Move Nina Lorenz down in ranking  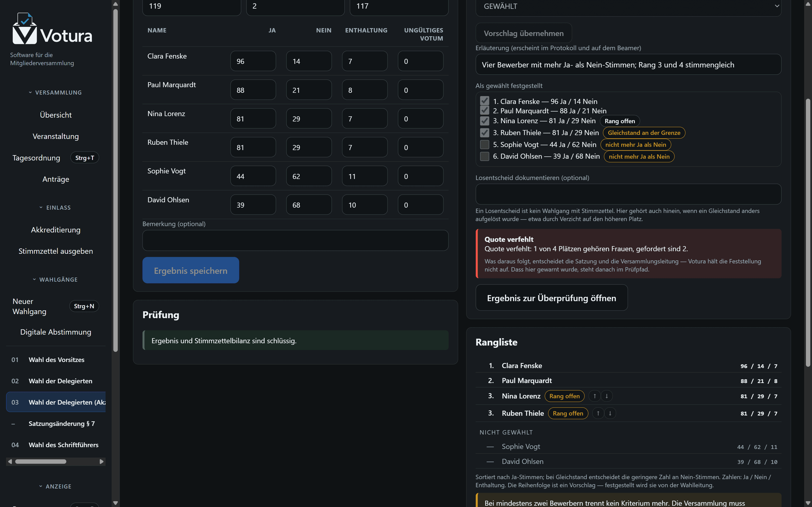click(607, 396)
